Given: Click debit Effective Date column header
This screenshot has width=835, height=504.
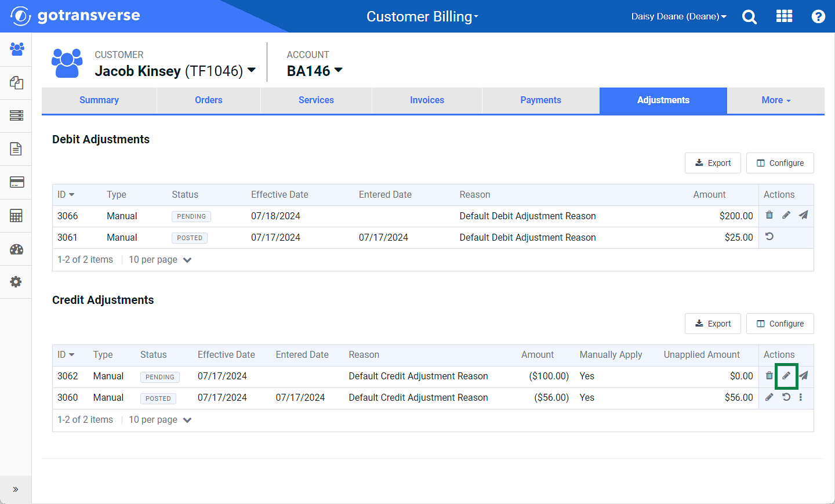Looking at the screenshot, I should click(x=279, y=195).
